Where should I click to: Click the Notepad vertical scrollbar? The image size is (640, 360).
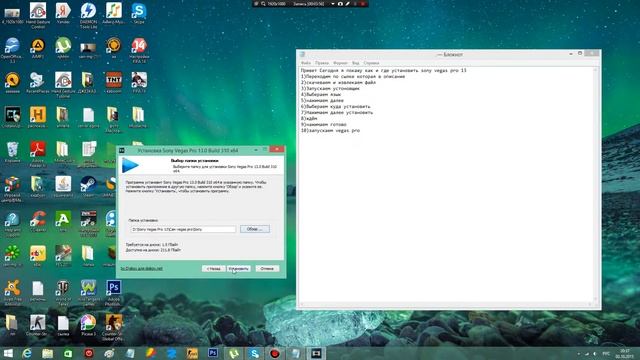click(x=596, y=184)
